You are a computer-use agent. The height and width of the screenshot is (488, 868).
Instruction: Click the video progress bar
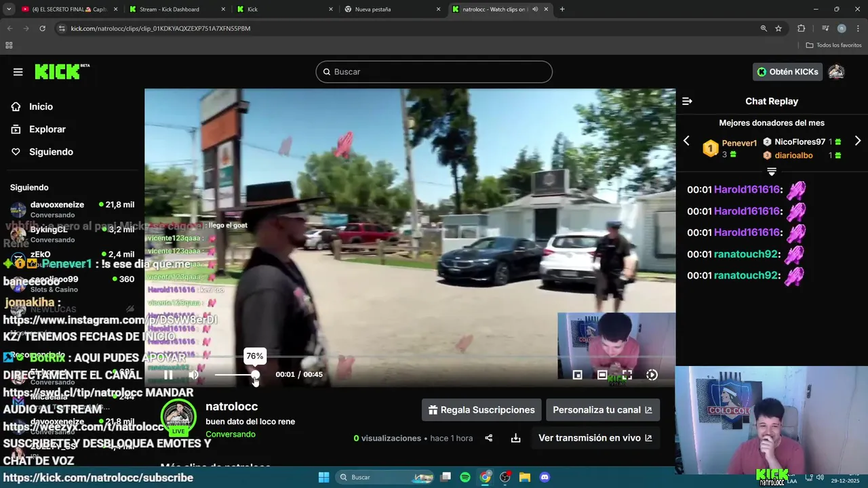410,357
